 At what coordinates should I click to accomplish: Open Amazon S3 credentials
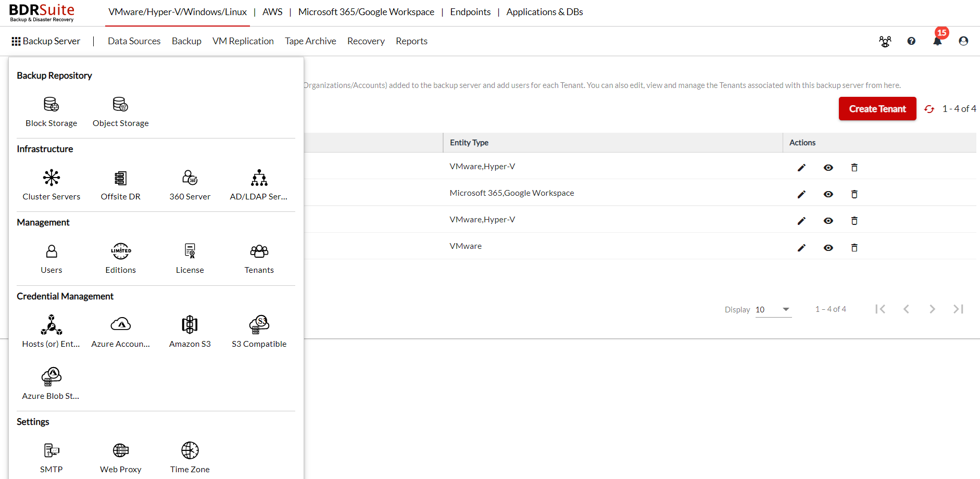click(190, 332)
